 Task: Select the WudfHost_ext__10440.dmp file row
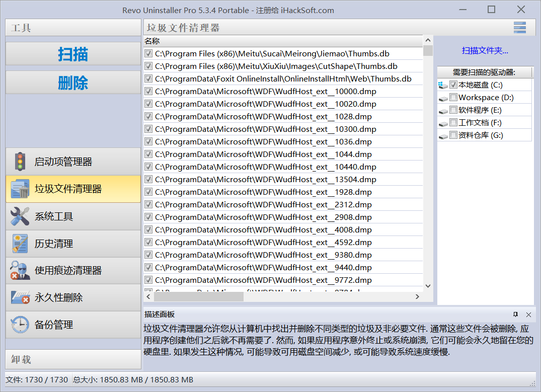283,167
